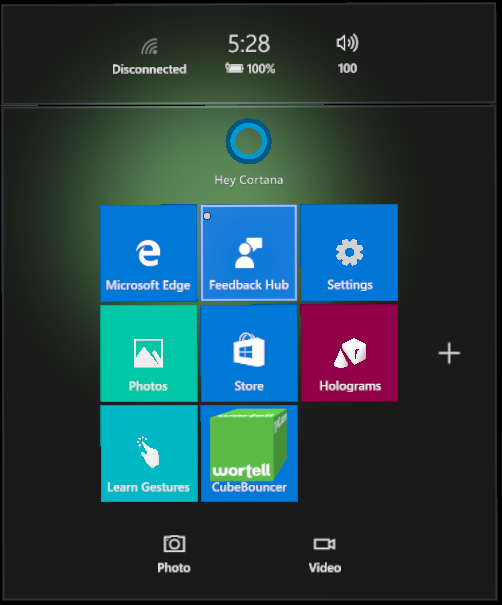This screenshot has width=502, height=605.
Task: Click the "Video" label text
Action: click(x=325, y=568)
